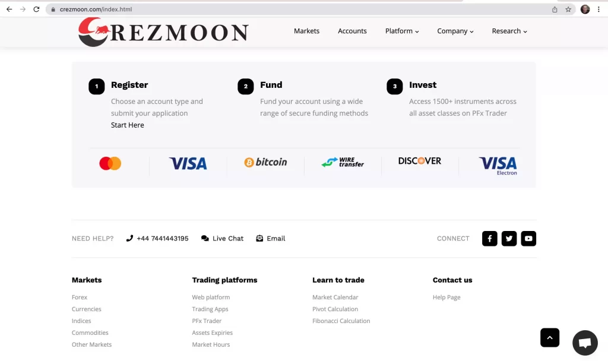Select Markets in the top navigation
608x364 pixels.
306,31
